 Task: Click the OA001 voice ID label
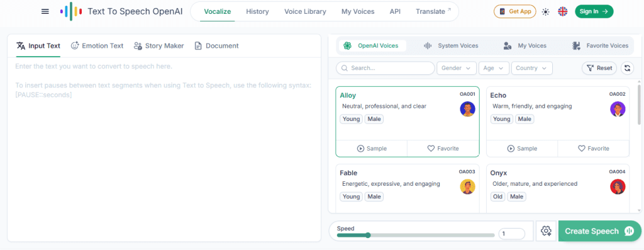pos(467,94)
